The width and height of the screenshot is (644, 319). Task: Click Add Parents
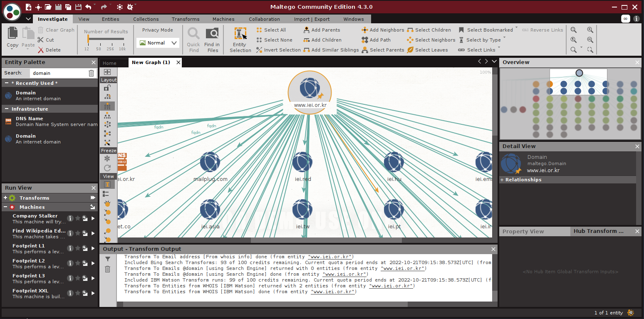[322, 30]
